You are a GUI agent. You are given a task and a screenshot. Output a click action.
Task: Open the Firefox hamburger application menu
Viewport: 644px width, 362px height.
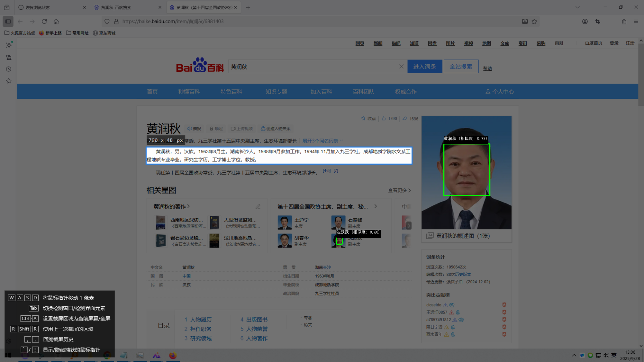pos(636,22)
